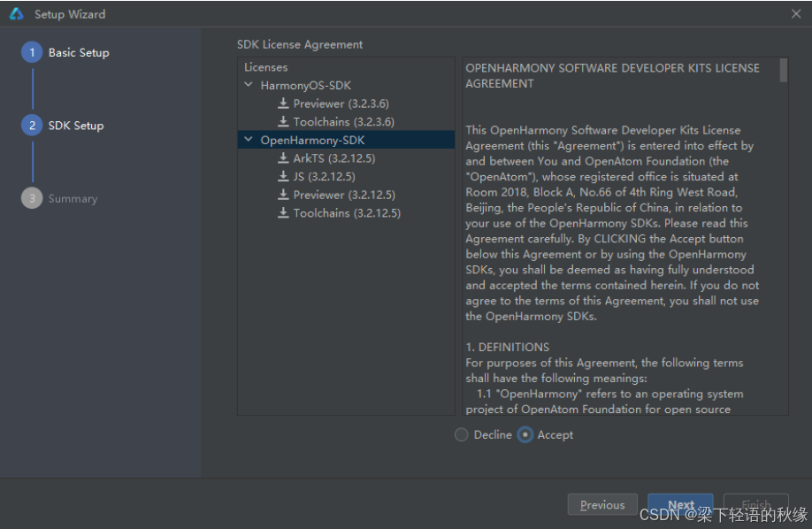Continue with the Next button
Viewport: 812px width, 529px height.
pos(680,504)
